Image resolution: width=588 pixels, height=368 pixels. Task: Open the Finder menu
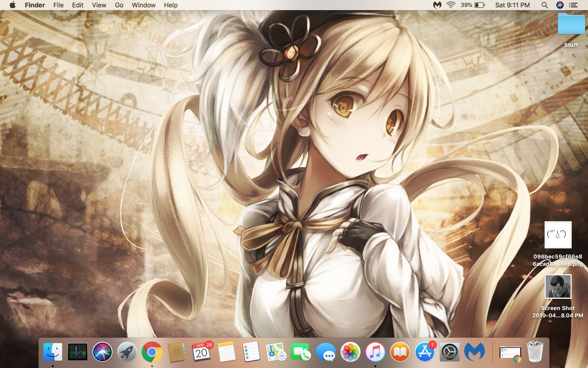click(35, 5)
